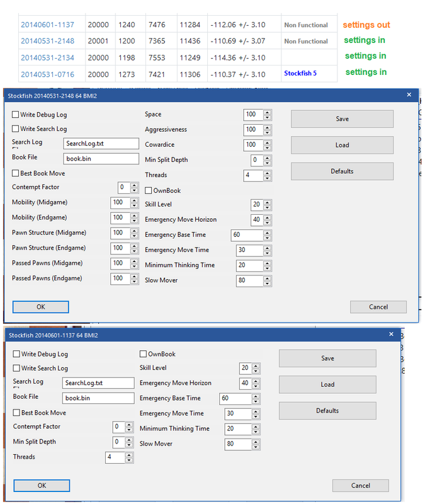Click Cancel in 20140601-1137 dialog
The image size is (425, 504).
[x=360, y=486]
